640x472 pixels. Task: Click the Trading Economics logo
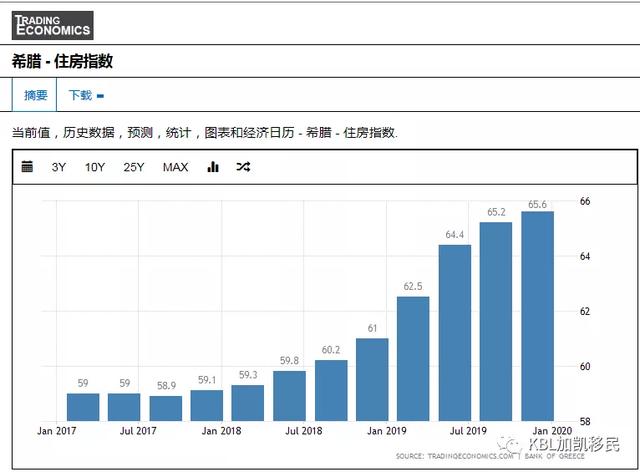[53, 25]
